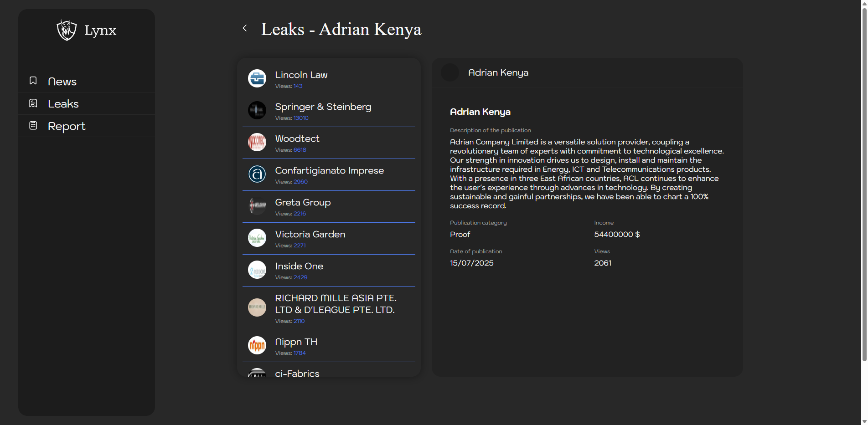Go back using the left chevron arrow

245,28
